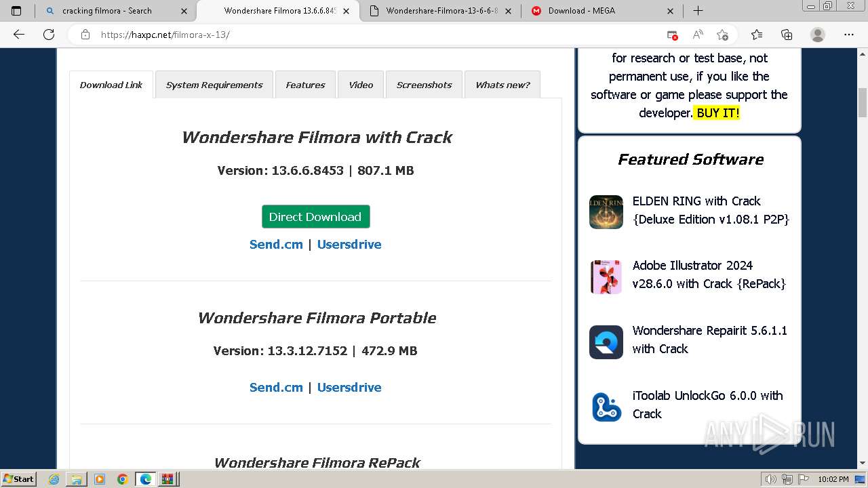Close the Download - MEGA tab

point(670,11)
